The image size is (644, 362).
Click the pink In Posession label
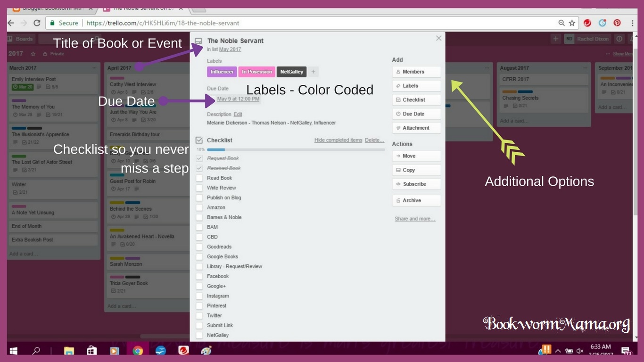pos(257,72)
